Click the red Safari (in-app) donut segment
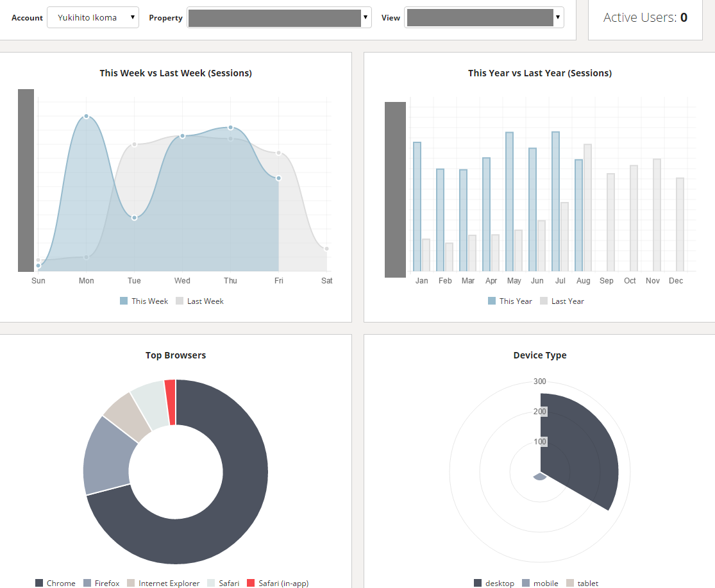 [x=171, y=402]
